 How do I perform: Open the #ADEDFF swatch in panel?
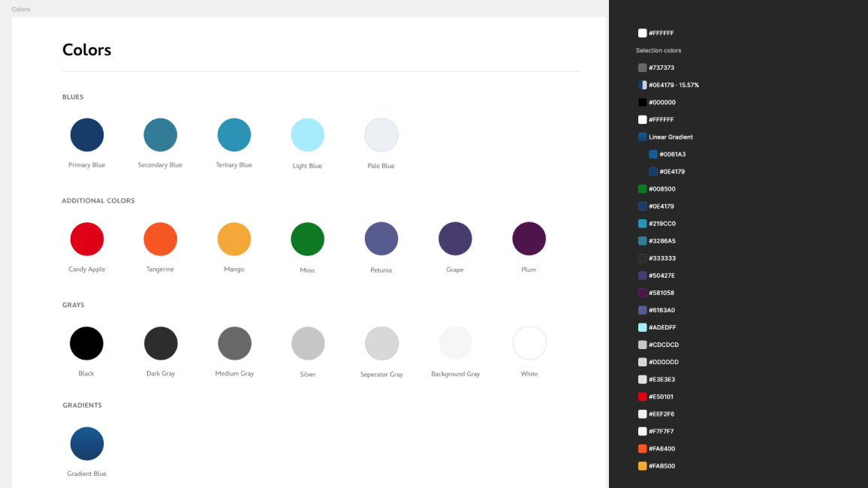click(643, 327)
